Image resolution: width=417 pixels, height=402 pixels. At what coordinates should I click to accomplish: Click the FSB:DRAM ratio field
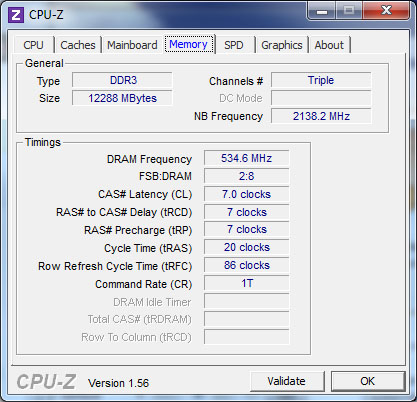pos(247,176)
